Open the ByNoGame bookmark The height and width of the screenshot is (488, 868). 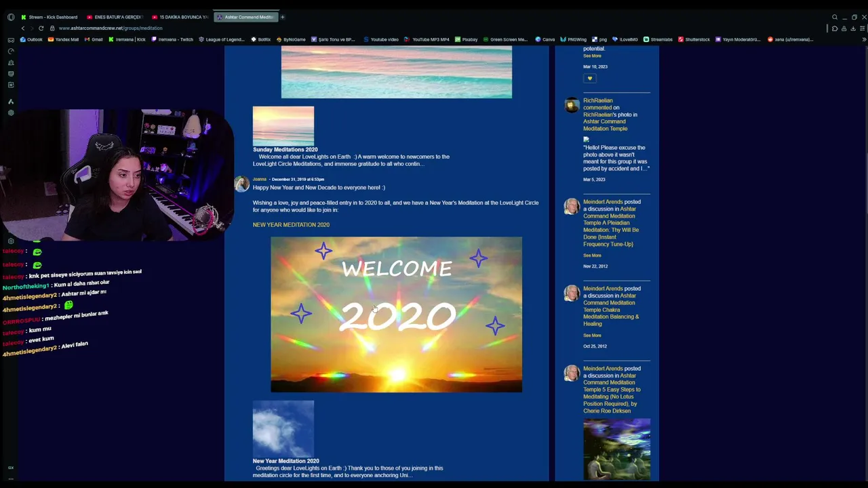click(x=291, y=39)
